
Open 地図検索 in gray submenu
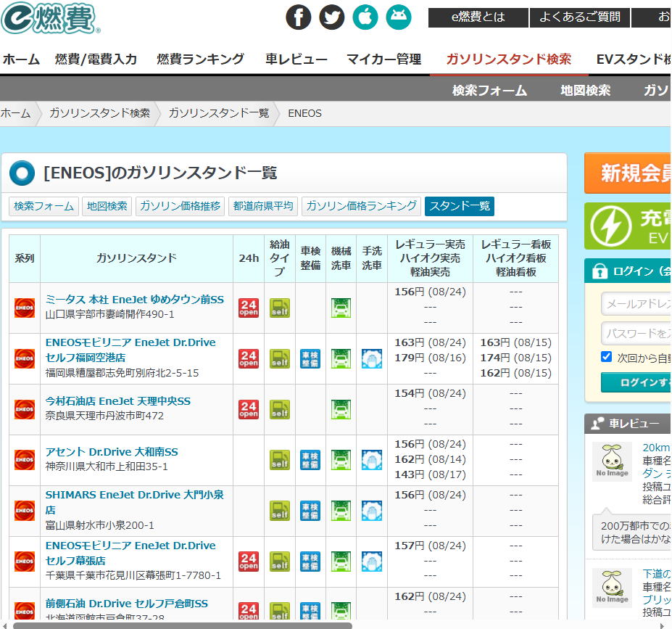(x=586, y=90)
